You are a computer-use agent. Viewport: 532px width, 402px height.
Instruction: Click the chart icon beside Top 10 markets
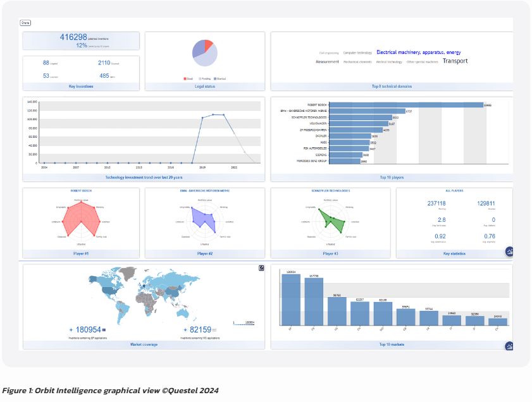509,346
